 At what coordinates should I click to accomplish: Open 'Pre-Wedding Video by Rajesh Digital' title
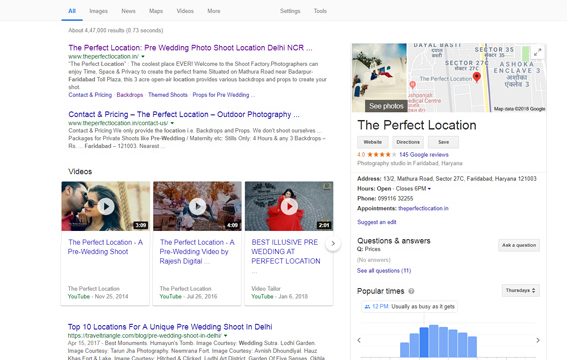197,252
